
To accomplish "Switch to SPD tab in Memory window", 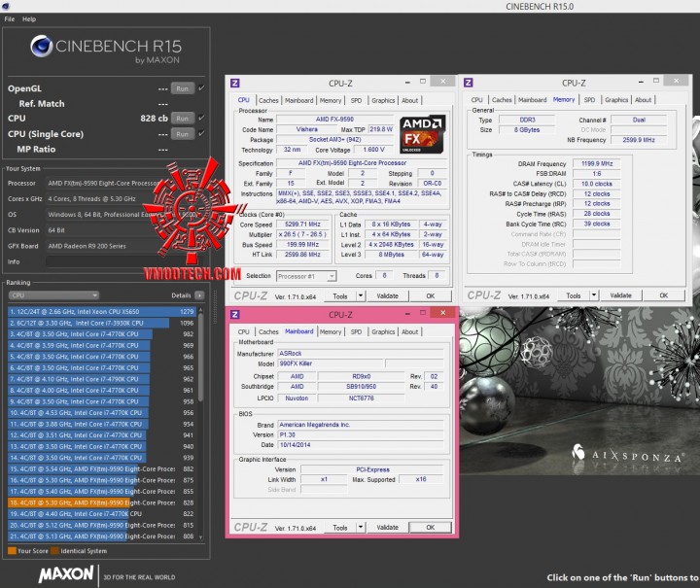I will click(589, 100).
